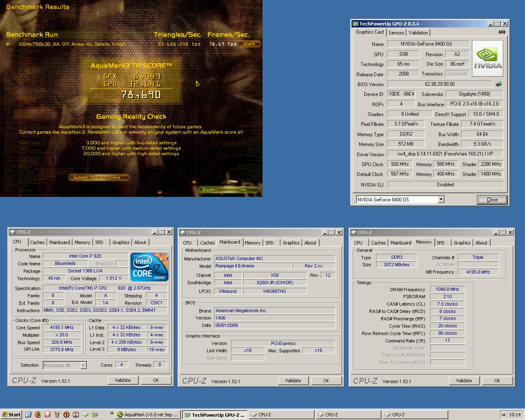Click the Back button in AquaMark results
The height and width of the screenshot is (420, 525).
tap(228, 189)
